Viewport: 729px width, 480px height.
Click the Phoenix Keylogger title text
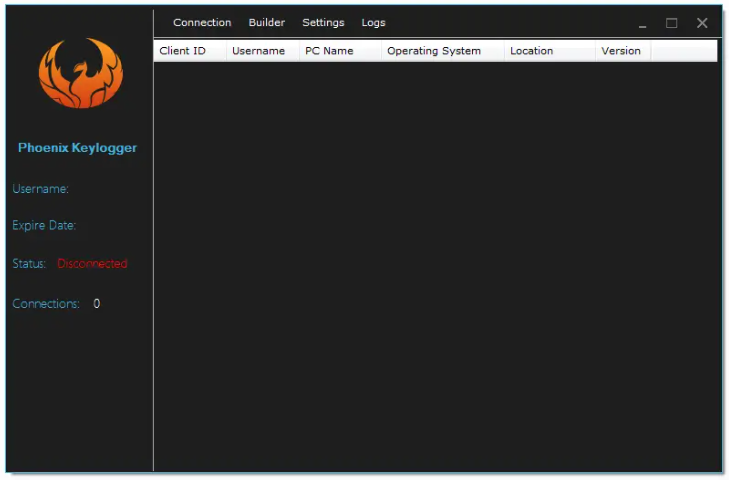coord(78,148)
